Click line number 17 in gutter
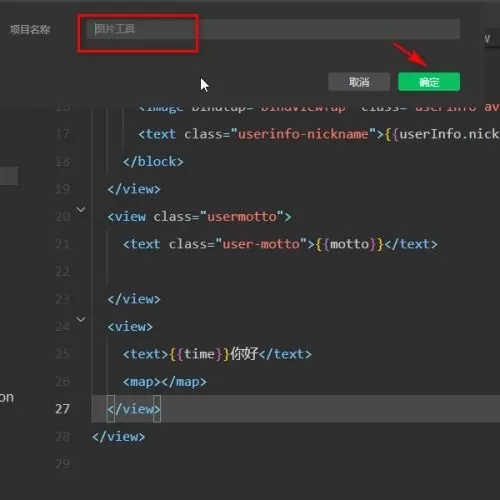The width and height of the screenshot is (500, 500). (x=62, y=134)
